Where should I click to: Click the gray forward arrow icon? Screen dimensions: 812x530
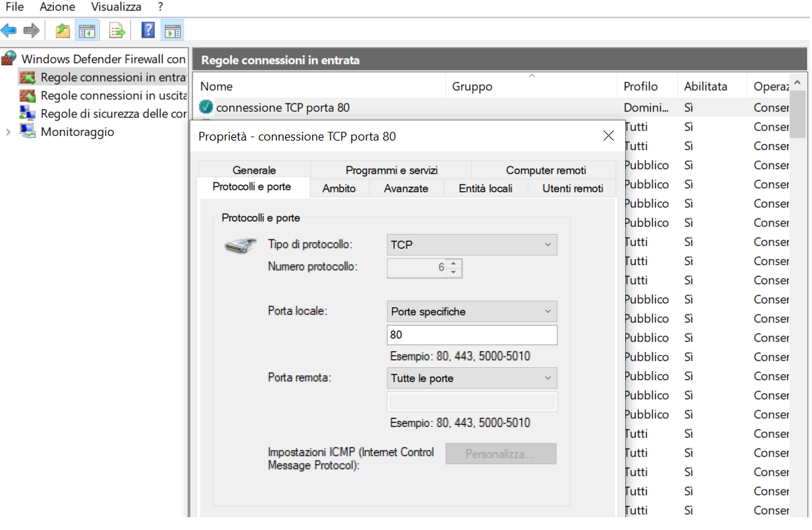(31, 30)
